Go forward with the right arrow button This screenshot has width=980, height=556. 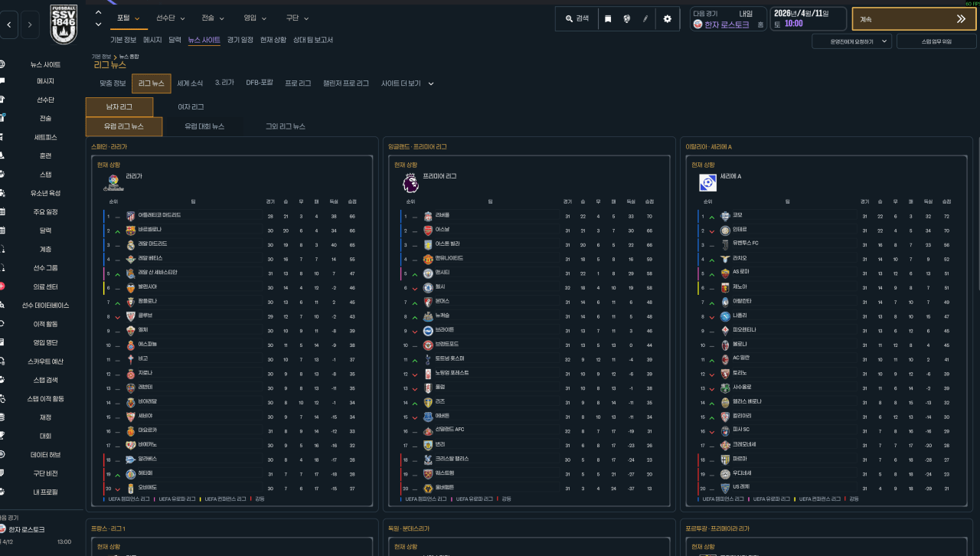click(x=30, y=25)
